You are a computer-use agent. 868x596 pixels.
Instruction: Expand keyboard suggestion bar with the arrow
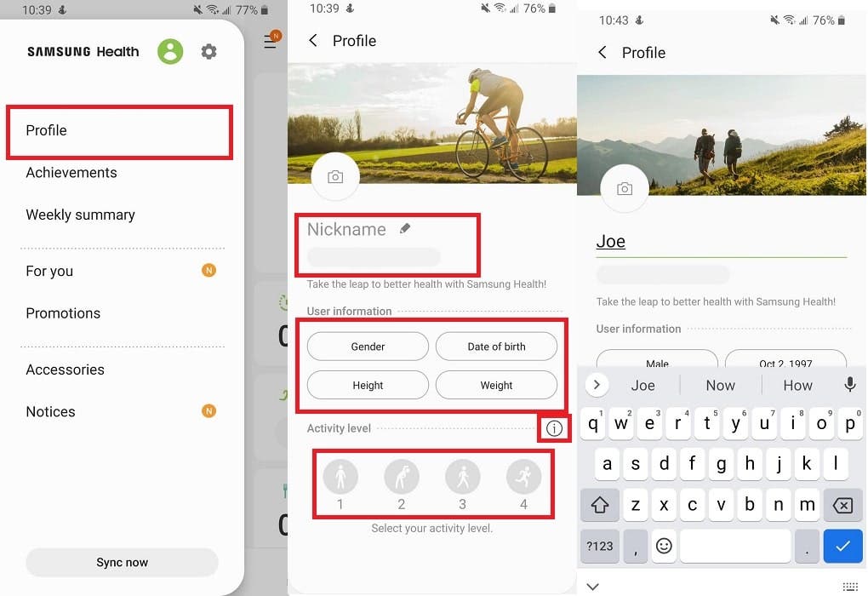pos(597,384)
